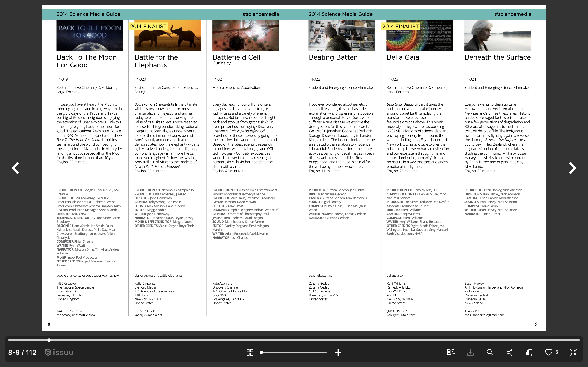Open the bellagaia.com link

point(396,275)
